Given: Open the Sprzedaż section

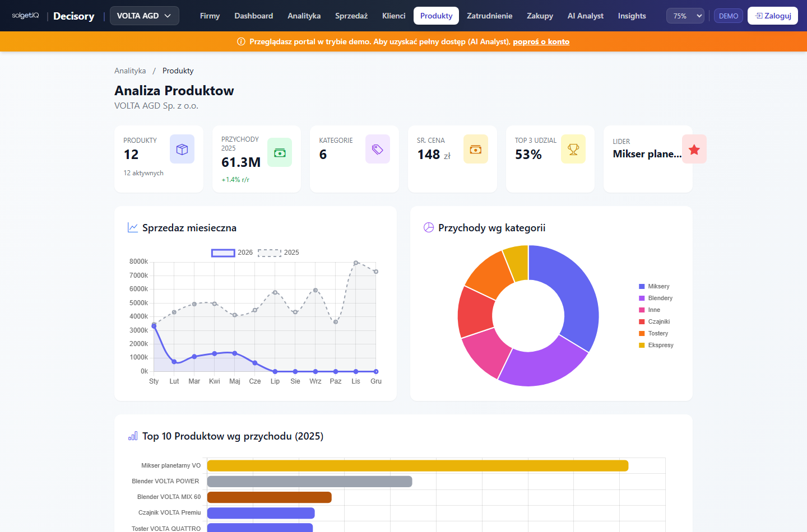Looking at the screenshot, I should [x=351, y=16].
